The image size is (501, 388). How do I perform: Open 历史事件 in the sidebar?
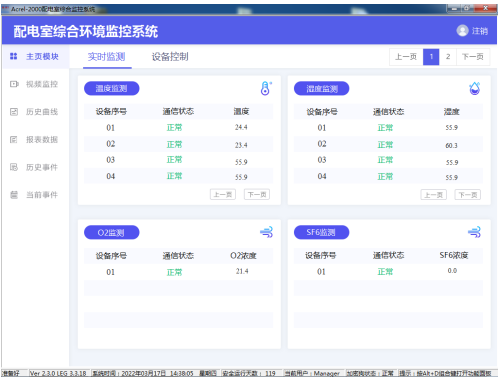tap(36, 167)
